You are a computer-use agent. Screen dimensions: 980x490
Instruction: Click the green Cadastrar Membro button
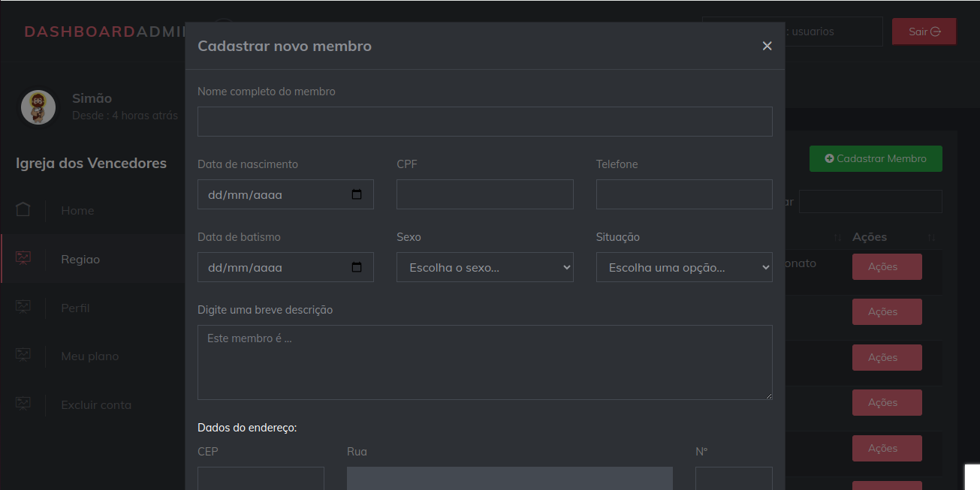click(875, 158)
